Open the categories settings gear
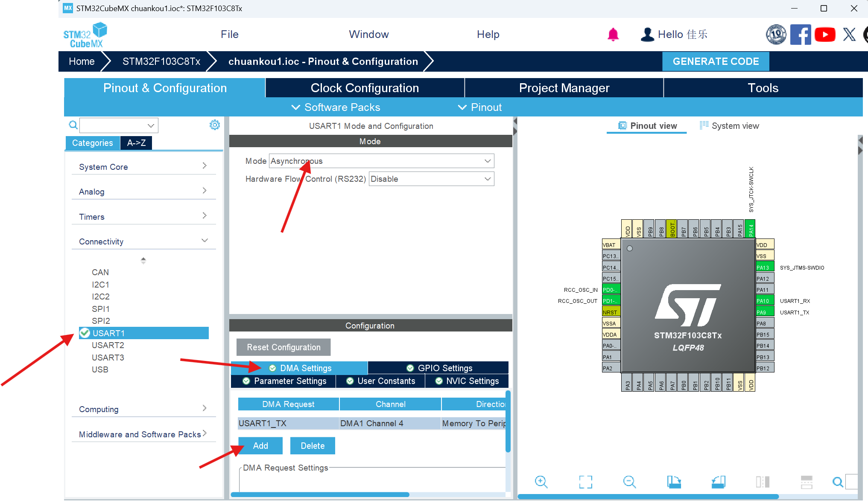This screenshot has width=868, height=503. coord(215,125)
